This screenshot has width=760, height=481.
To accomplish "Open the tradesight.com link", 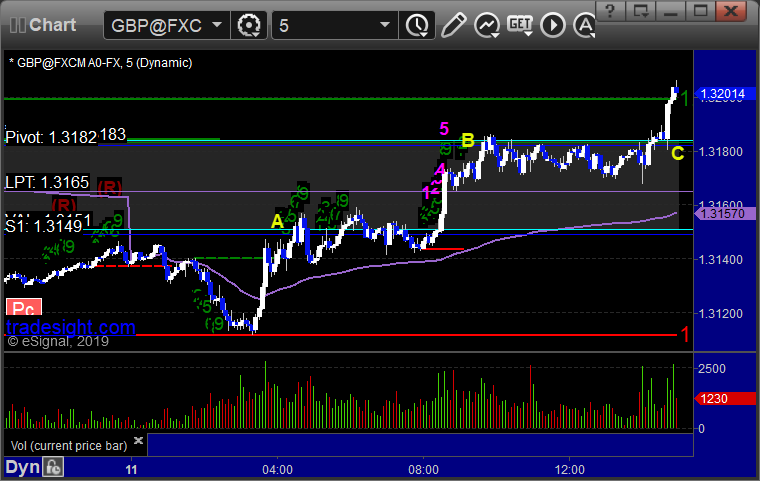I will point(71,327).
